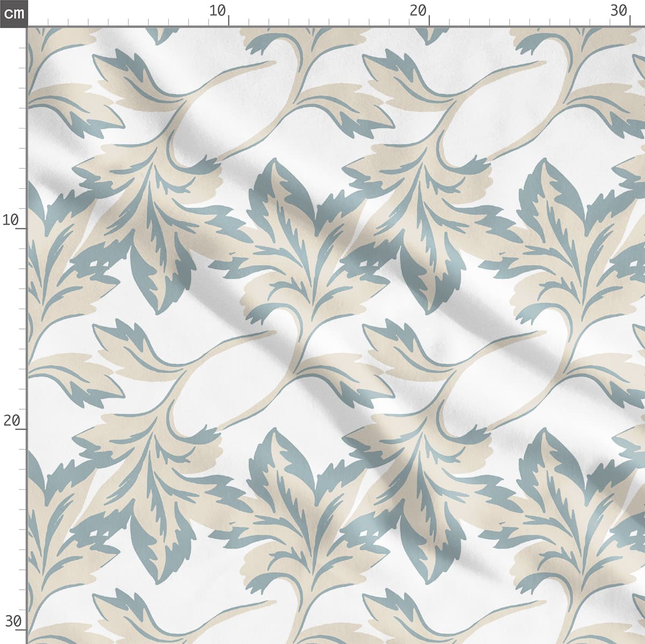The width and height of the screenshot is (645, 644).
Task: Click fabric at top 10 cm, left 20 cm
Action: (228, 430)
